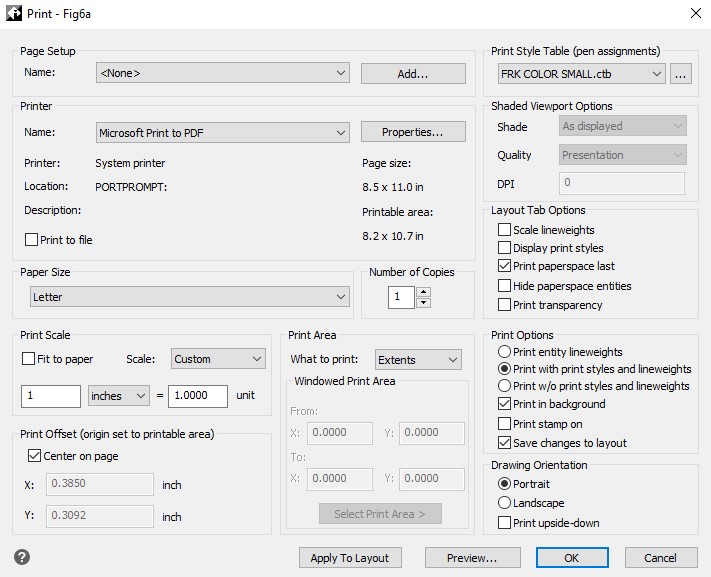Expand the Paper Size Letter dropdown
The width and height of the screenshot is (711, 577).
(190, 297)
